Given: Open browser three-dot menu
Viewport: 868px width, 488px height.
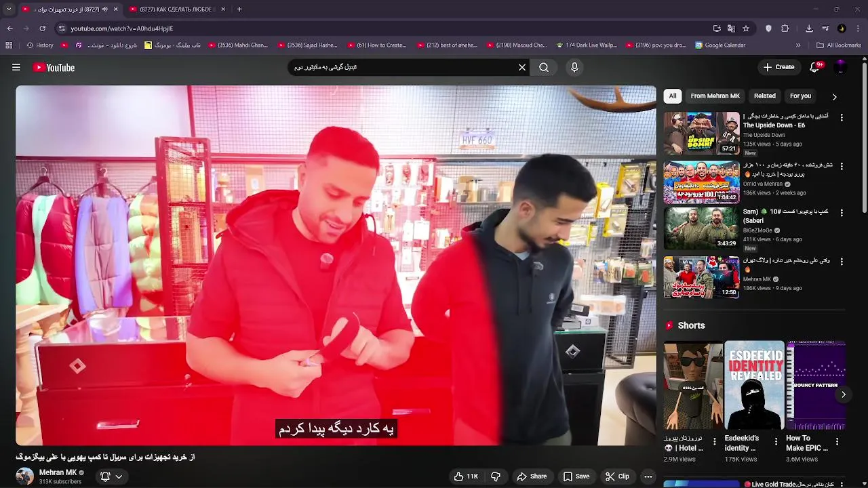Looking at the screenshot, I should (x=859, y=28).
